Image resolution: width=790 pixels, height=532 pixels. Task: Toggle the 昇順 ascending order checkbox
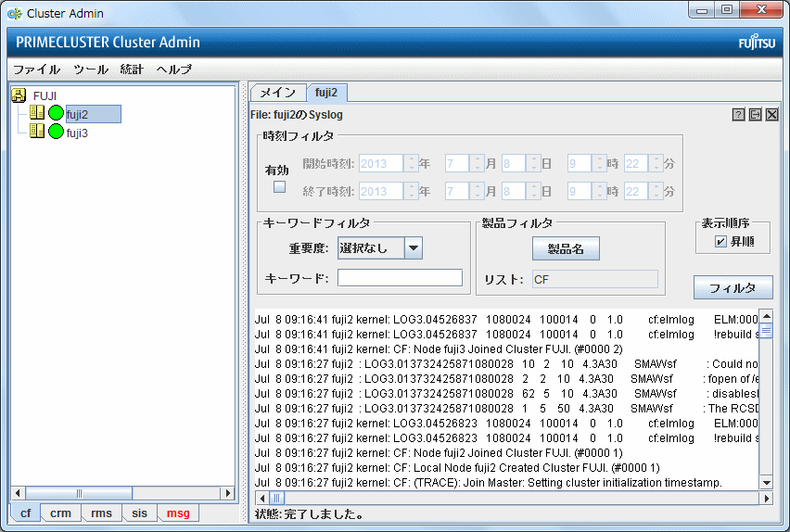click(720, 241)
